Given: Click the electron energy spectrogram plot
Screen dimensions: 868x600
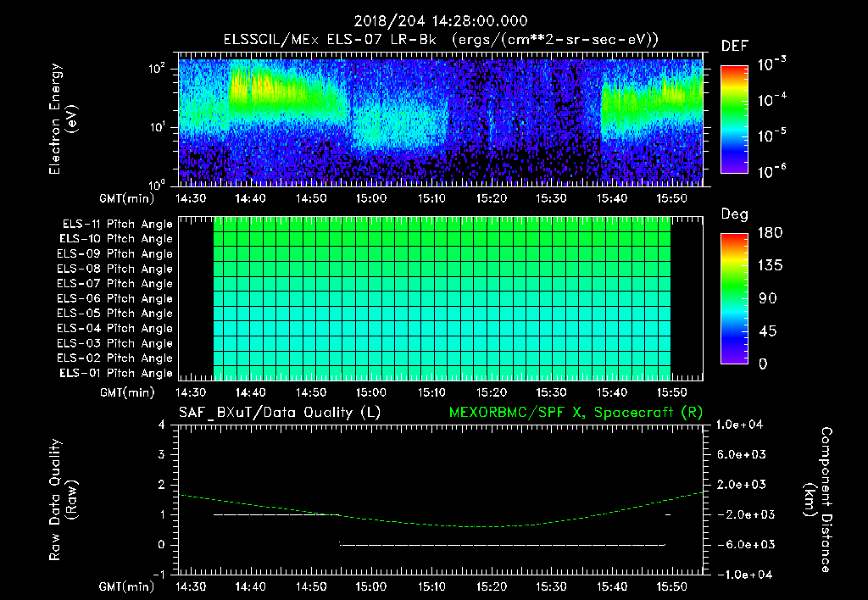Looking at the screenshot, I should 441,119.
